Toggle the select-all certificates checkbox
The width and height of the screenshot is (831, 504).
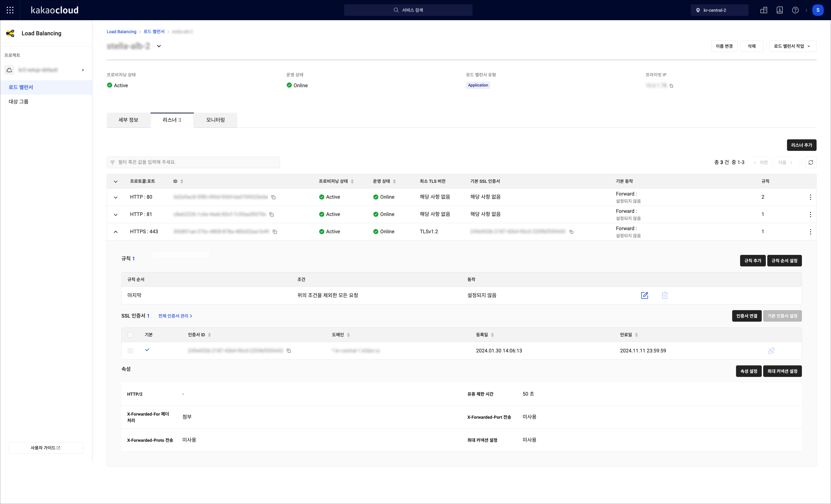click(130, 335)
